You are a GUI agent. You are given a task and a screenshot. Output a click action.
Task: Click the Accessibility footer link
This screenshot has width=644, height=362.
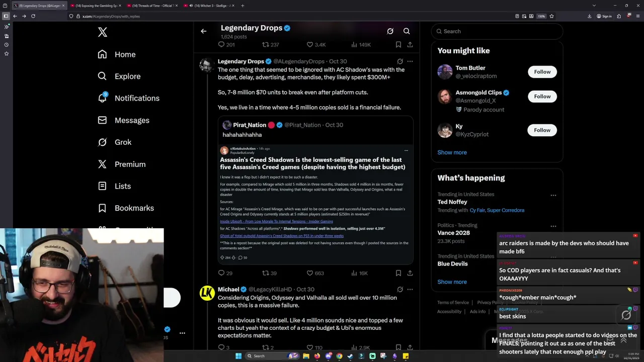(x=449, y=312)
